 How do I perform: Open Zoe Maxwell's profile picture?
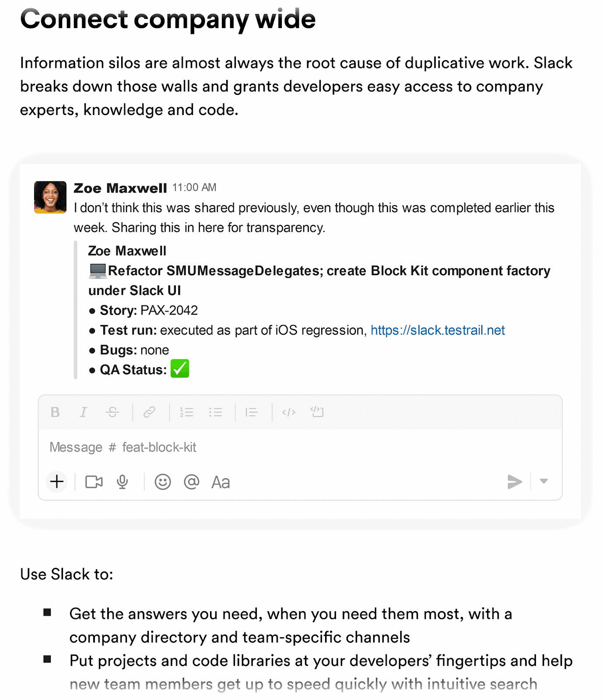pyautogui.click(x=50, y=197)
